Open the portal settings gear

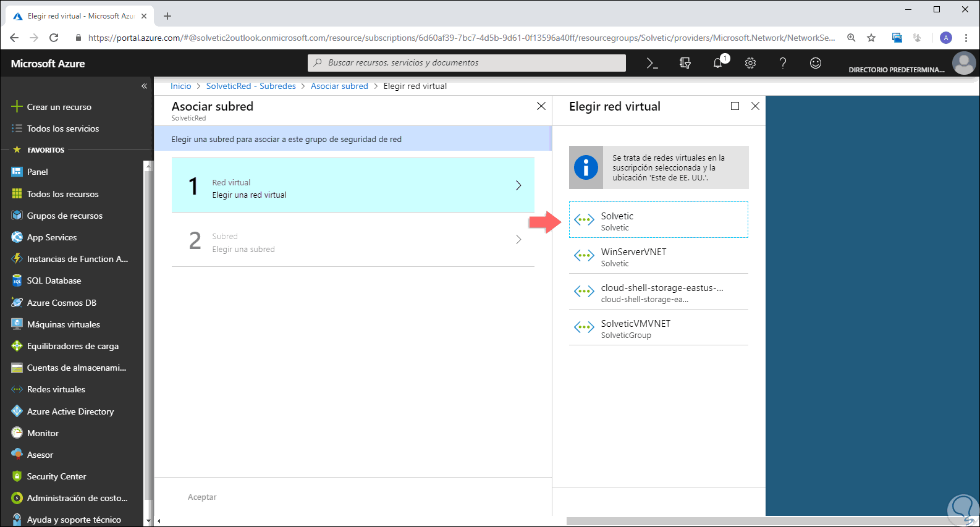[750, 63]
